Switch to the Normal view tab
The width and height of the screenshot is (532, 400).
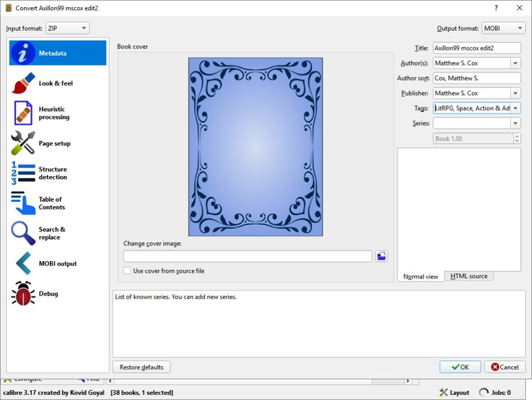pos(421,276)
